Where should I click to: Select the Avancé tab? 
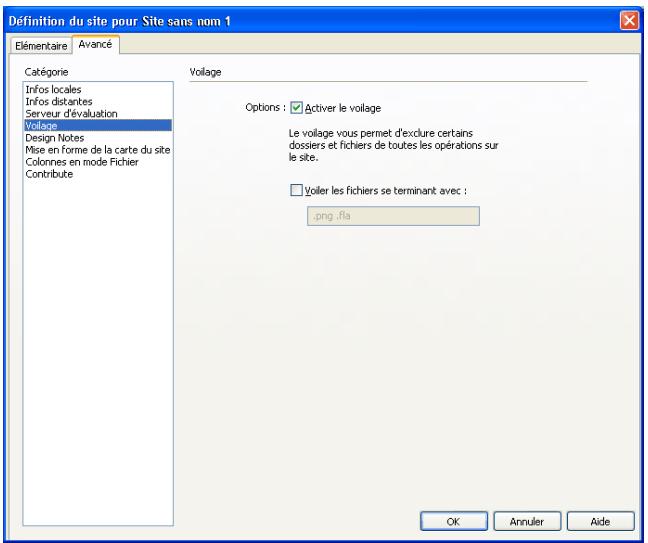pos(95,44)
